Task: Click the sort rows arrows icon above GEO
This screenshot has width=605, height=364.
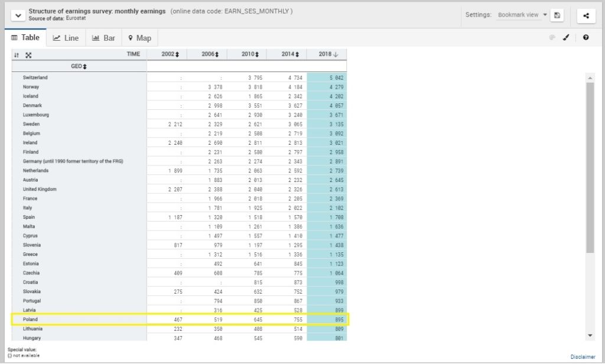Action: (x=17, y=54)
